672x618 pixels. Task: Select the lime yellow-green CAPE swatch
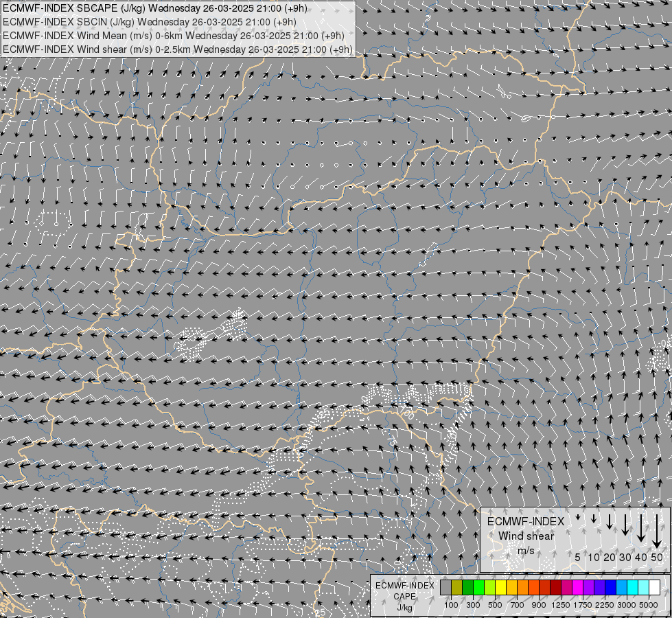click(x=490, y=587)
